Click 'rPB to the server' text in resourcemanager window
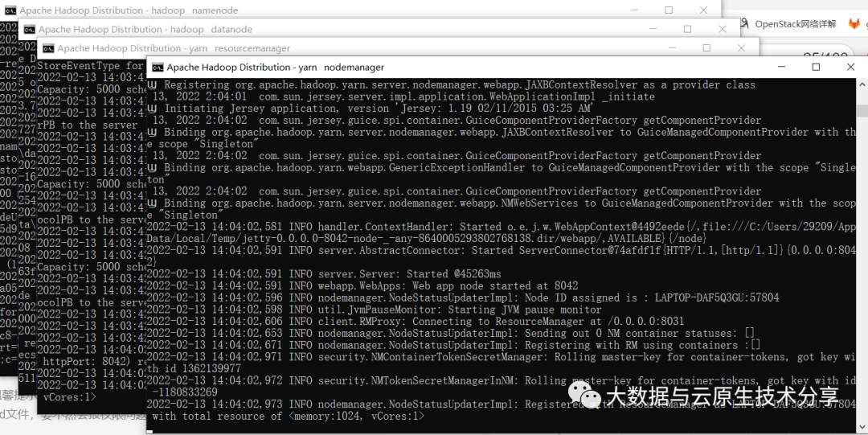The width and height of the screenshot is (868, 435). 87,125
